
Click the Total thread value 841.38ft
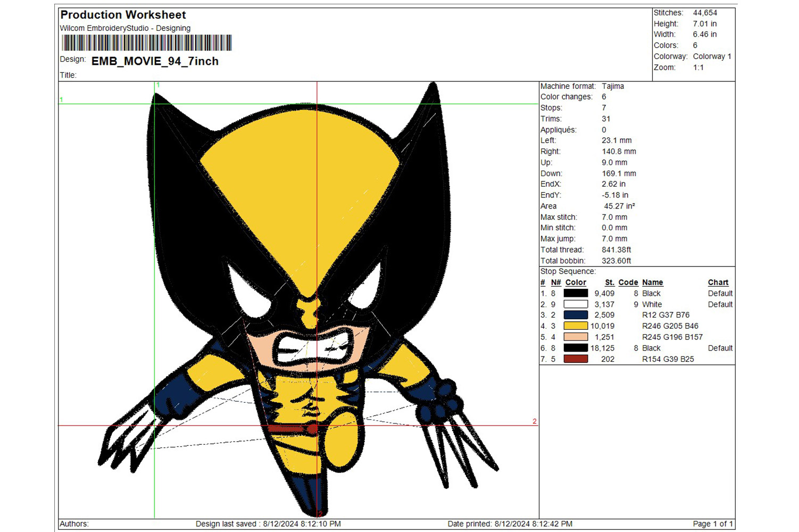pos(616,250)
